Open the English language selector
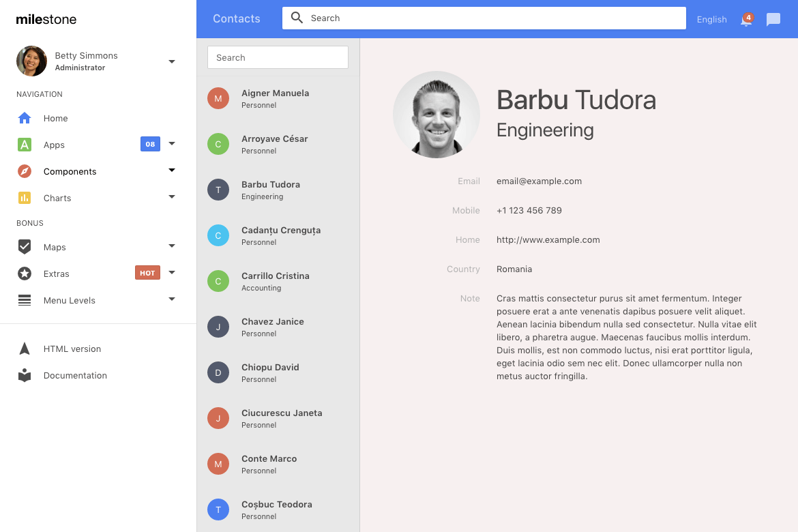Viewport: 798px width, 532px height. point(711,19)
